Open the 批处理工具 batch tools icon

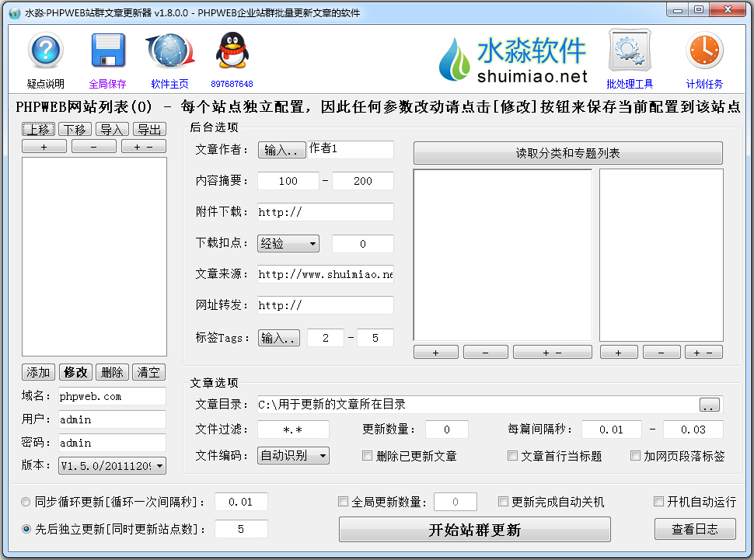628,50
